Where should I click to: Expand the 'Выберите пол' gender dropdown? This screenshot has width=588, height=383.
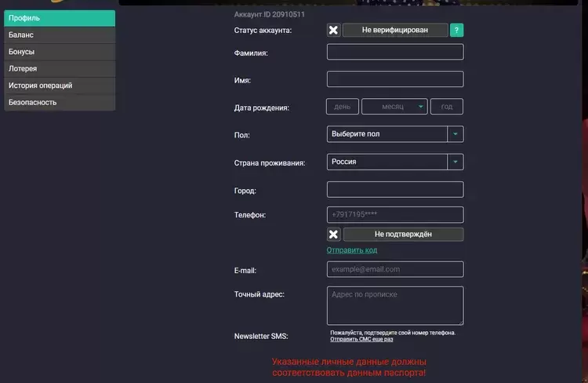click(394, 134)
